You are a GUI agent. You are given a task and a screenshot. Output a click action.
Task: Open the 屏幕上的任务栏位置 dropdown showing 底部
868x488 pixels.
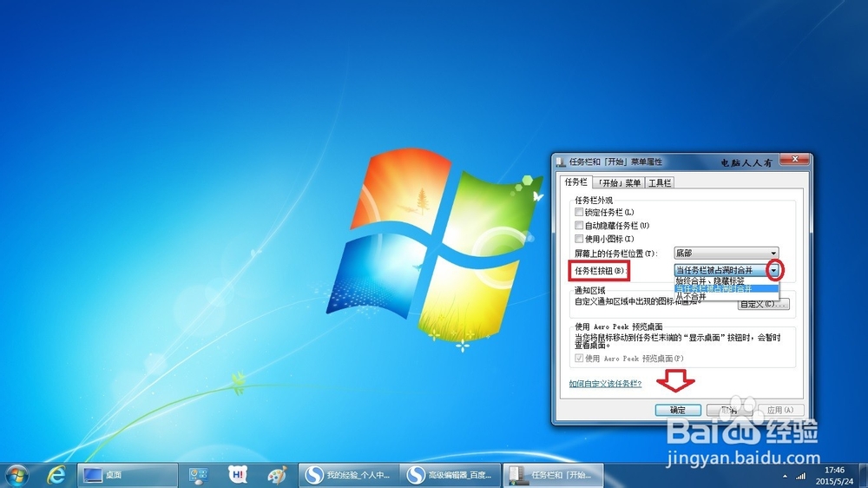coord(727,254)
